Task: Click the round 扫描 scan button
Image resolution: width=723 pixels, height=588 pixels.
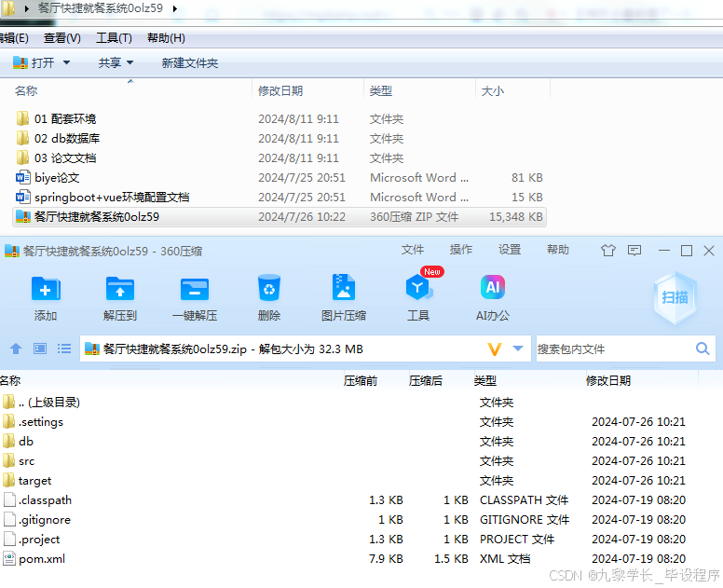Action: click(x=675, y=297)
